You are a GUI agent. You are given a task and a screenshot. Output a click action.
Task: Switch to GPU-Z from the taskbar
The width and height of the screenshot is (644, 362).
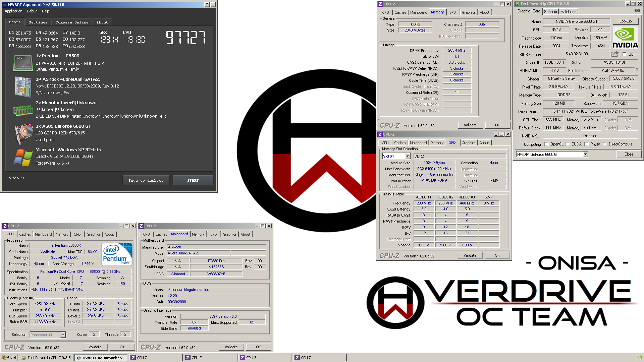coord(46,358)
